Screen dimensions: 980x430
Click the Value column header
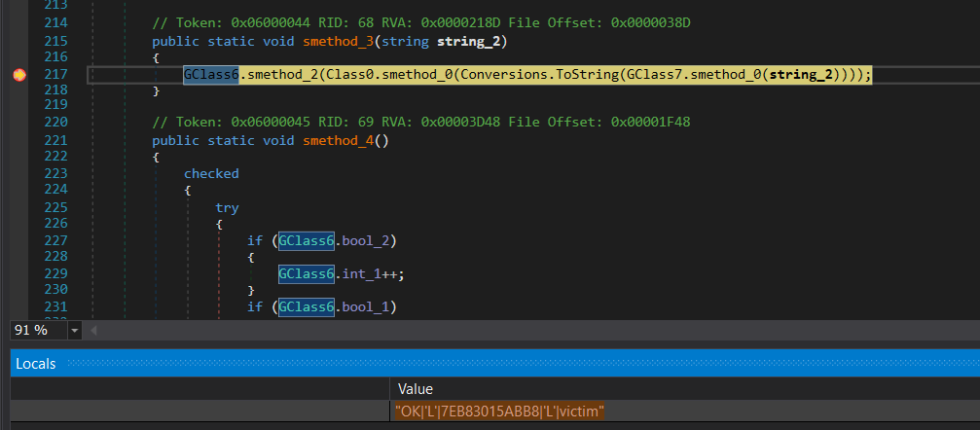[416, 388]
